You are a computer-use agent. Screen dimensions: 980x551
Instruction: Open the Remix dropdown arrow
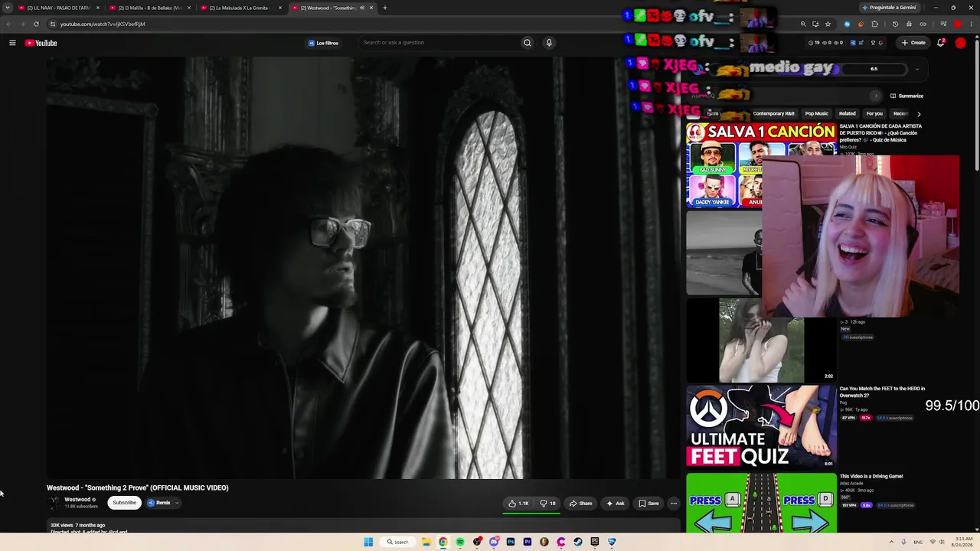177,503
